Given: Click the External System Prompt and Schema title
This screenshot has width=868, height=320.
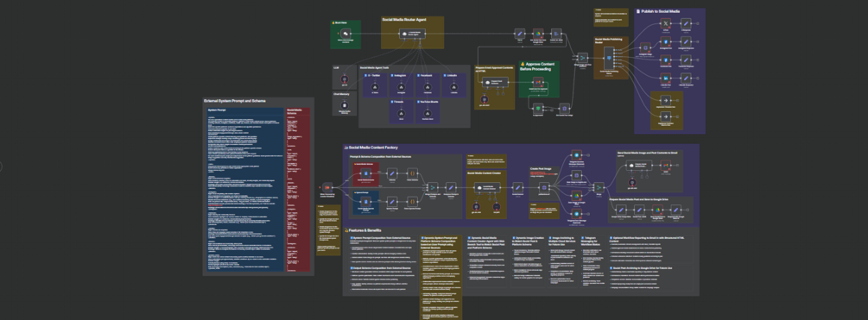Looking at the screenshot, I should [x=235, y=101].
